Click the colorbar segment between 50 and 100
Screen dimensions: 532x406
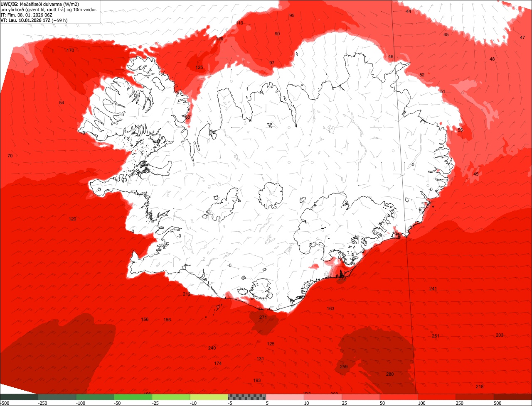(x=399, y=397)
